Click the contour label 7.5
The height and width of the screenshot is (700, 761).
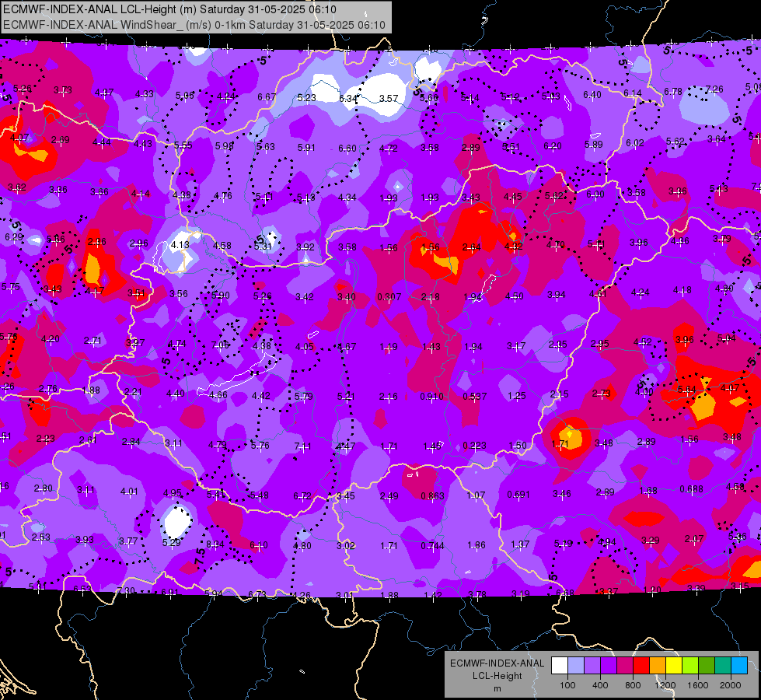pyautogui.click(x=200, y=556)
